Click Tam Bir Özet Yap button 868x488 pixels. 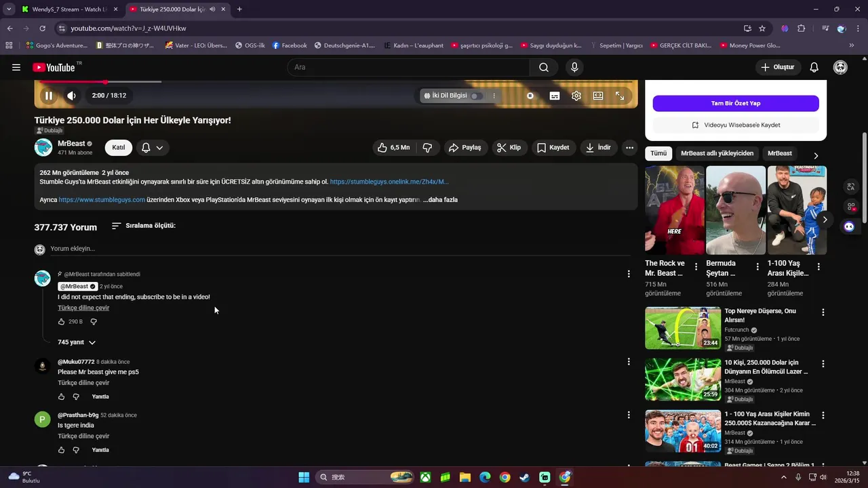pyautogui.click(x=736, y=103)
